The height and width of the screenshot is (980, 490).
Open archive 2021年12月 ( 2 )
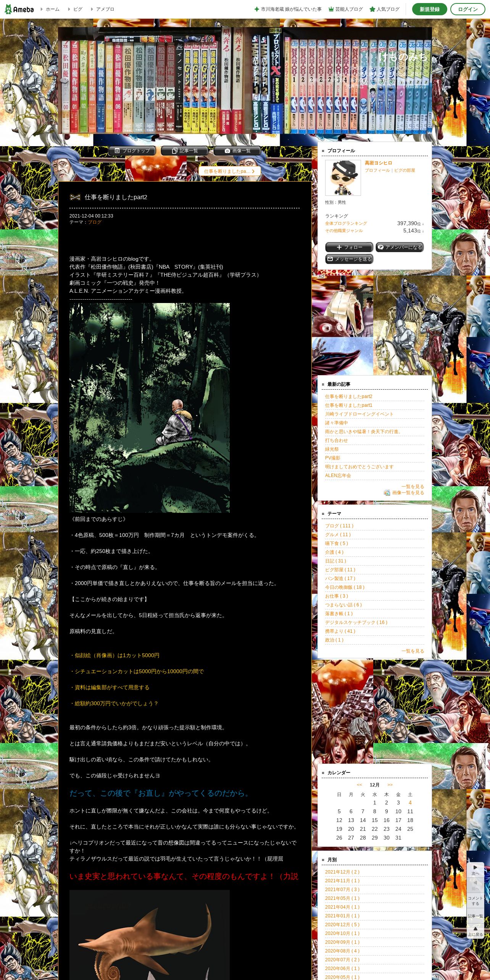(342, 872)
